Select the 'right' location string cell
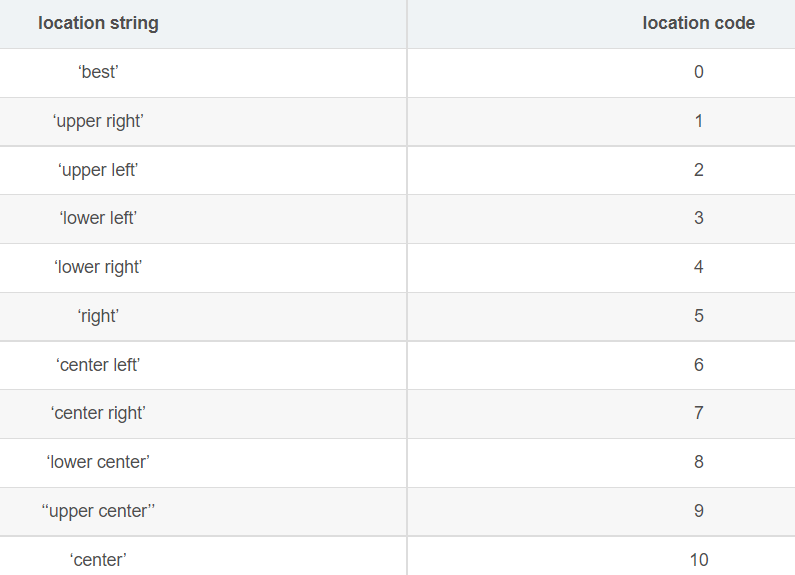The height and width of the screenshot is (575, 795). [x=98, y=316]
